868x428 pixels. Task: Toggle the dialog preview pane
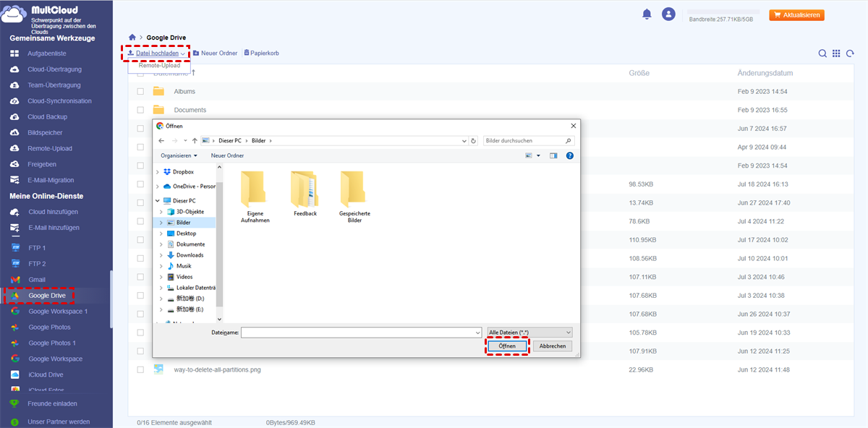(x=553, y=155)
